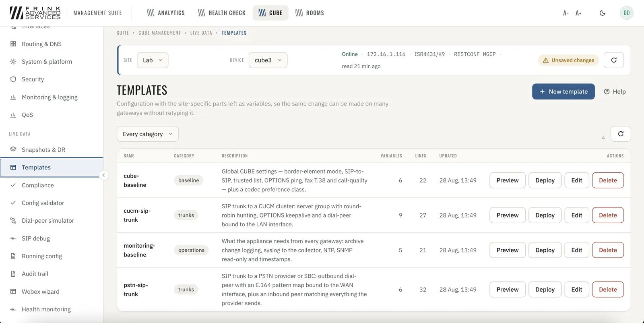Open System & platform settings
644x323 pixels.
pos(52,62)
